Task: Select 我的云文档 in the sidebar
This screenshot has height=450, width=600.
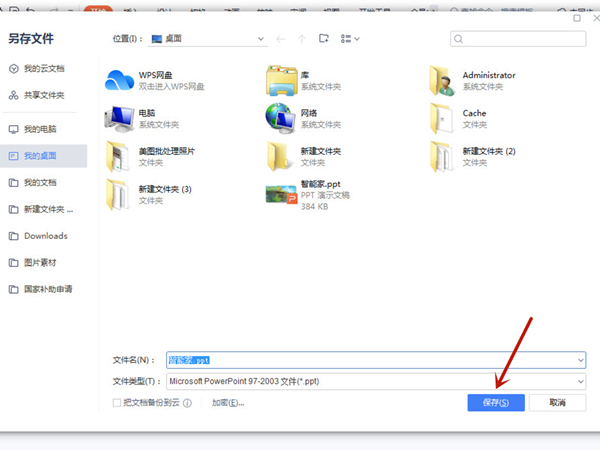Action: click(44, 68)
